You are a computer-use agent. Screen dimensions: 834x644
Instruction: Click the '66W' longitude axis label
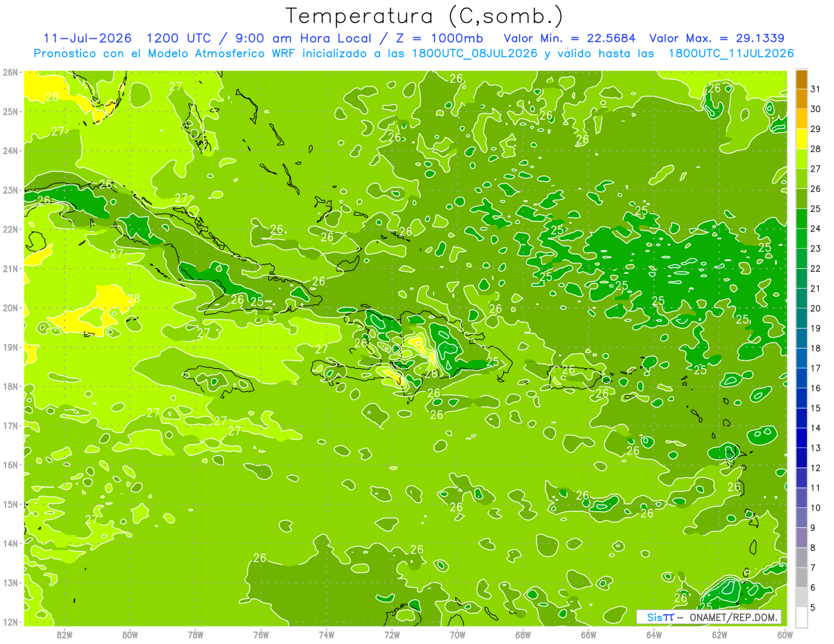(x=589, y=634)
